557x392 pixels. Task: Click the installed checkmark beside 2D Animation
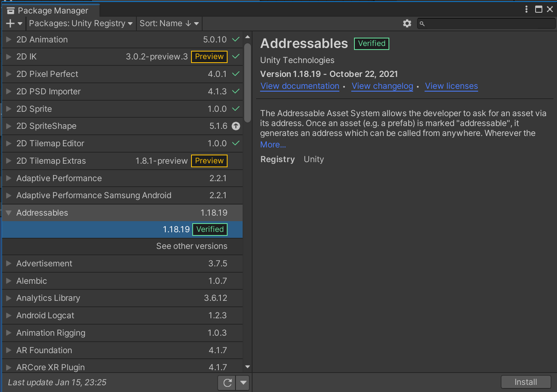pyautogui.click(x=235, y=39)
